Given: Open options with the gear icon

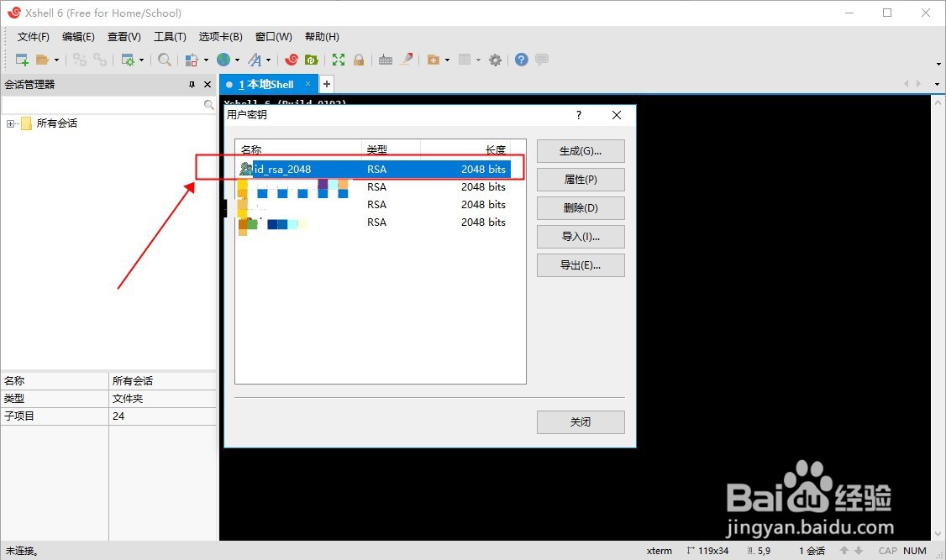Looking at the screenshot, I should coord(496,60).
